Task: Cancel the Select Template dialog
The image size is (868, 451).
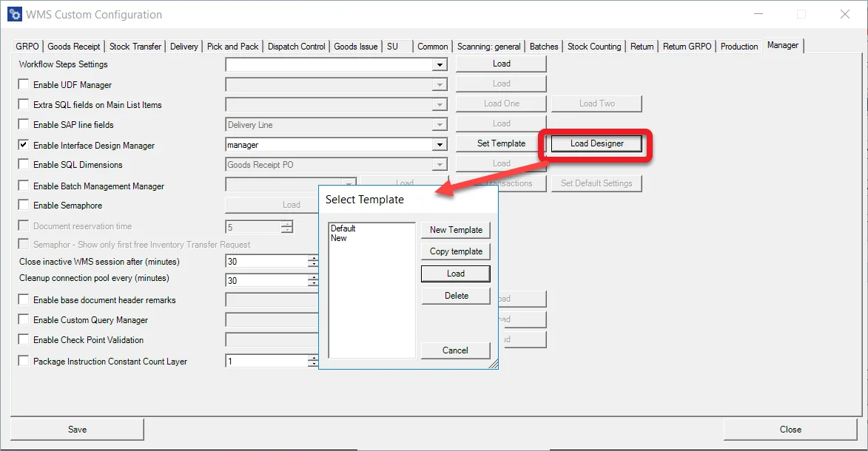Action: (x=455, y=350)
